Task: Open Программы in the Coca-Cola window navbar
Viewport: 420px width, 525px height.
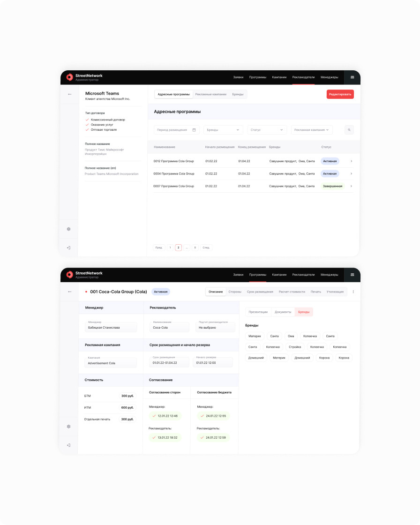Action: 257,275
